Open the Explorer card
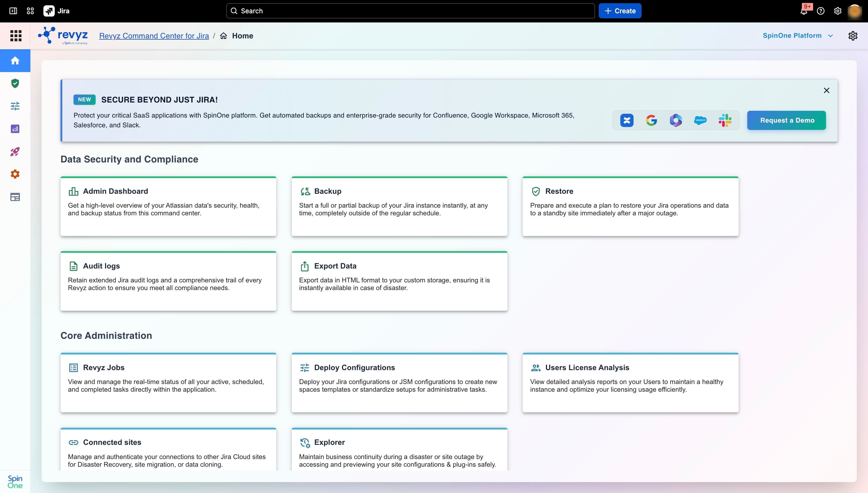The width and height of the screenshot is (868, 493). click(399, 449)
